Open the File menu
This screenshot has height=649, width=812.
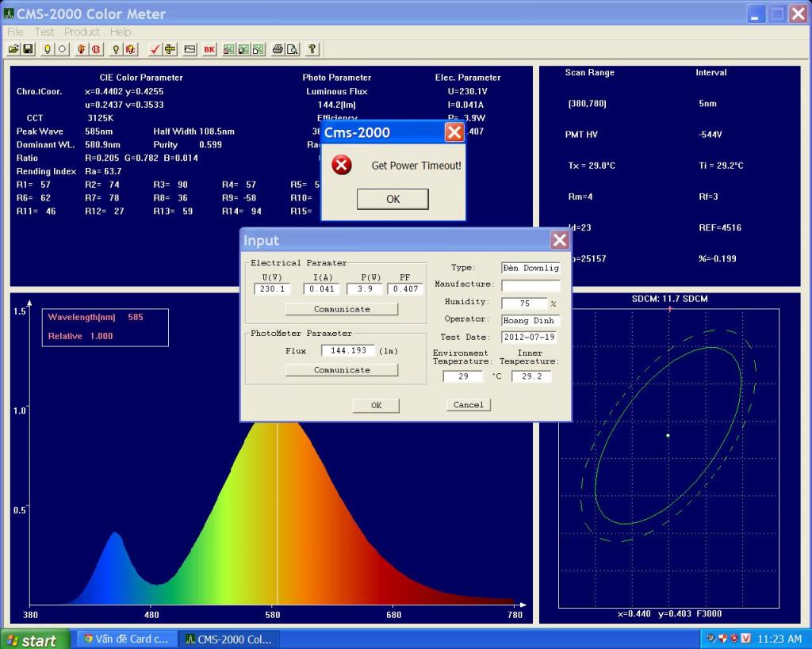15,32
